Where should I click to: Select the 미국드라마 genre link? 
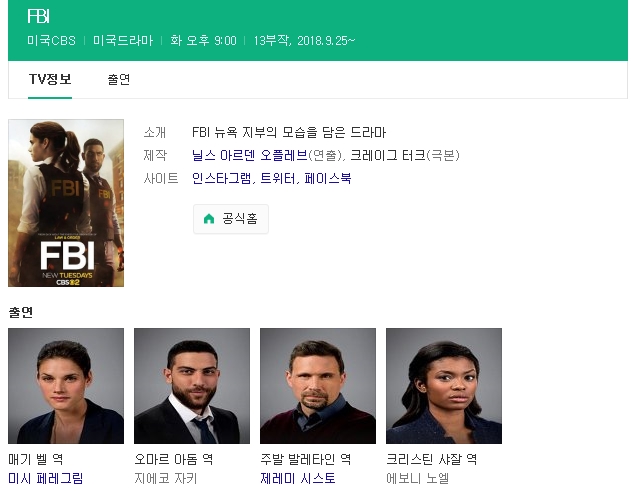(123, 41)
